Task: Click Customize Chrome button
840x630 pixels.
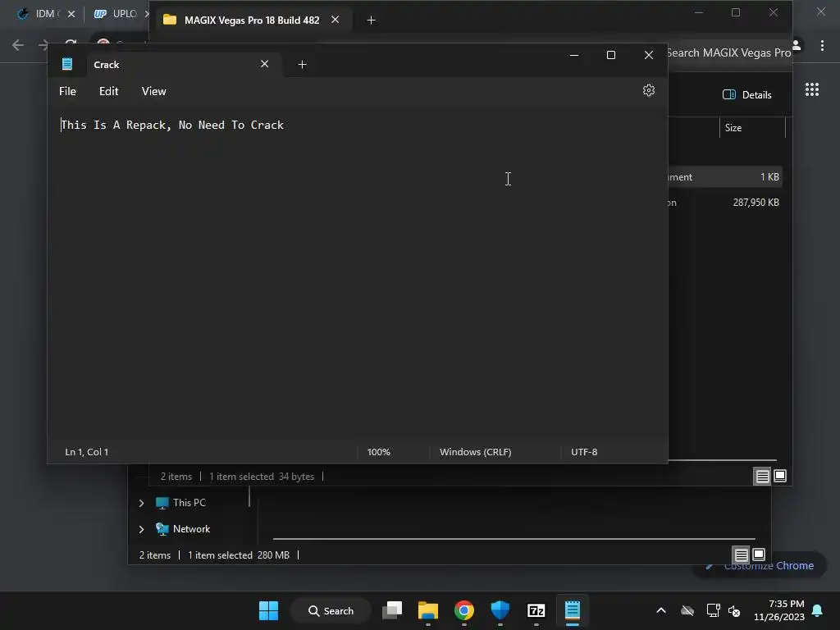Action: pyautogui.click(x=760, y=566)
